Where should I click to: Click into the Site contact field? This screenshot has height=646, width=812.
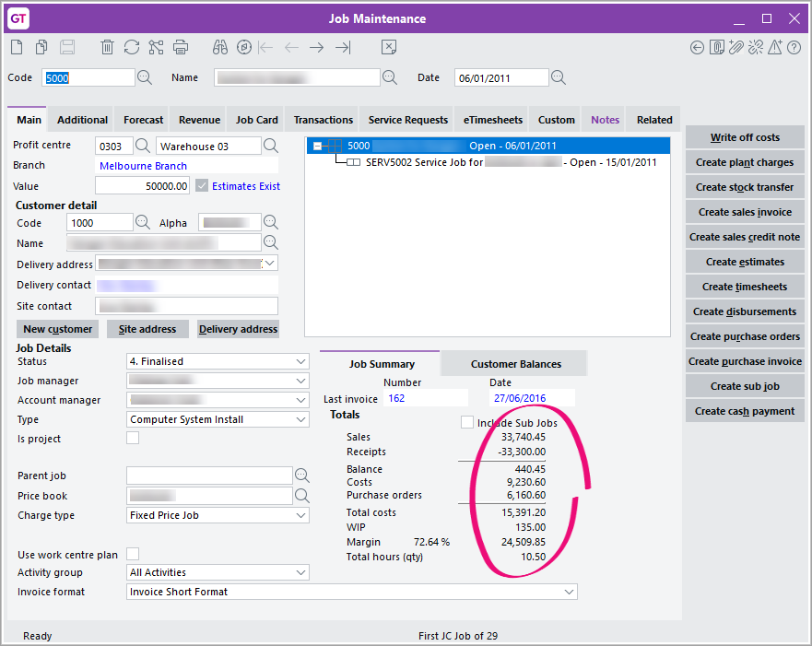point(187,306)
